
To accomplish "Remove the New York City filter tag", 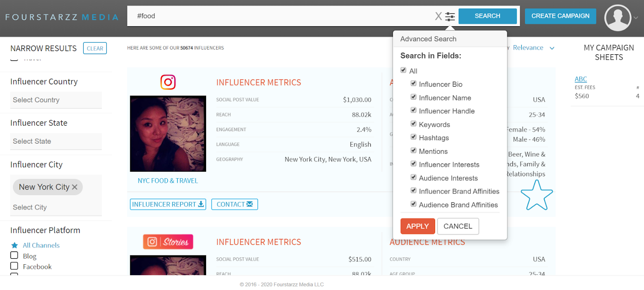I will click(x=75, y=187).
